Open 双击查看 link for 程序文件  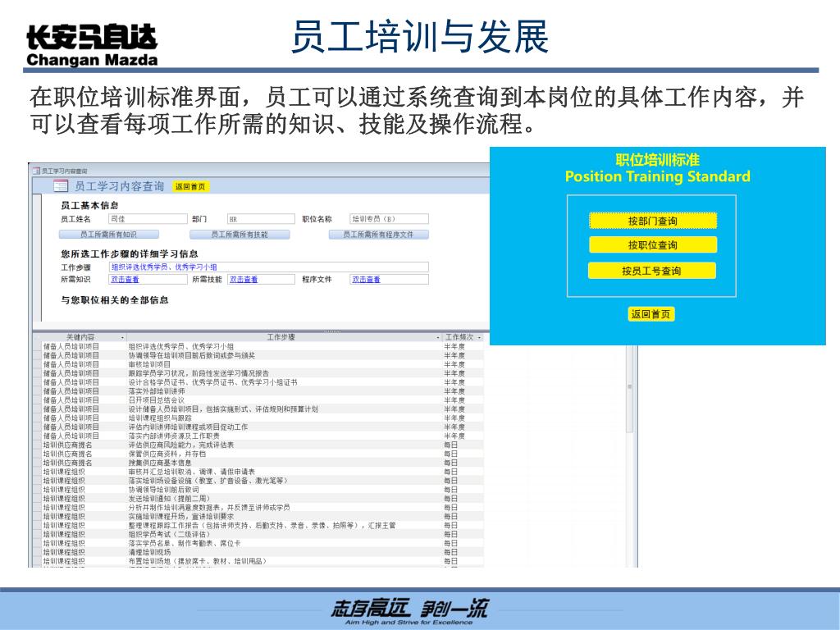point(366,279)
